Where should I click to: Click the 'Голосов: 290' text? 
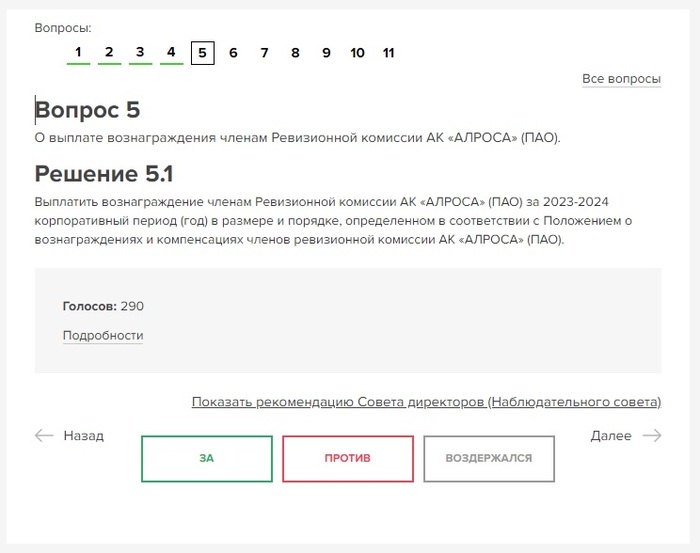point(103,306)
